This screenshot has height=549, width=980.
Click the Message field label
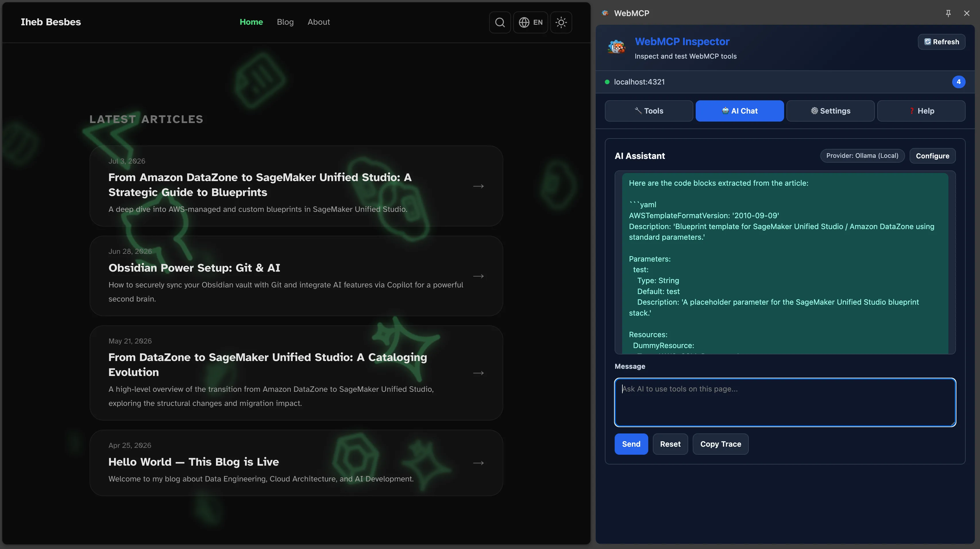coord(630,366)
